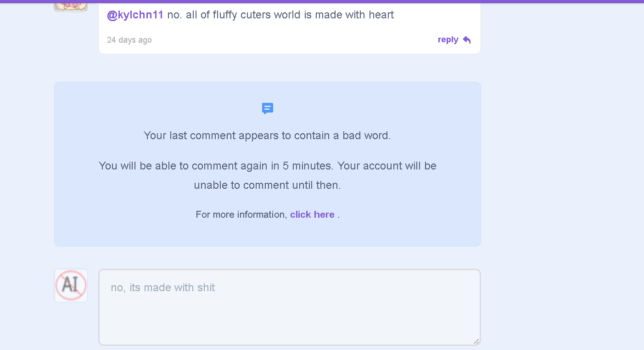
Task: Click the empty page background beside the notice
Action: pos(560,165)
